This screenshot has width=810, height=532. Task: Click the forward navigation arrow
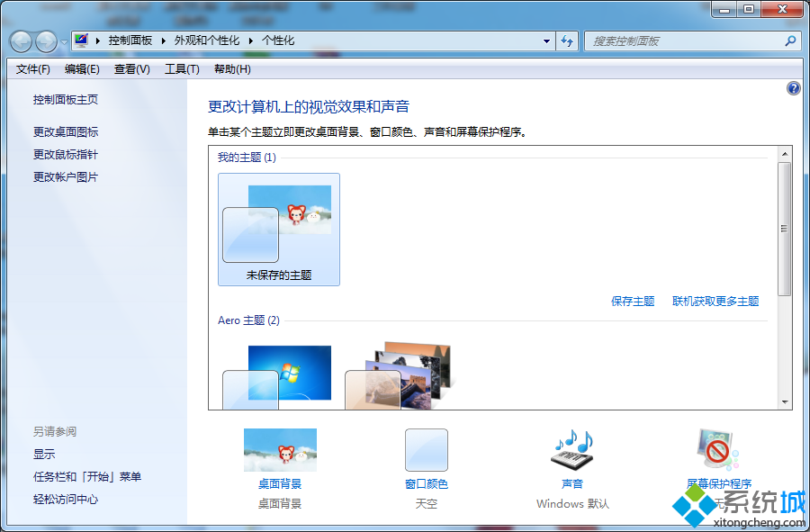pos(44,41)
